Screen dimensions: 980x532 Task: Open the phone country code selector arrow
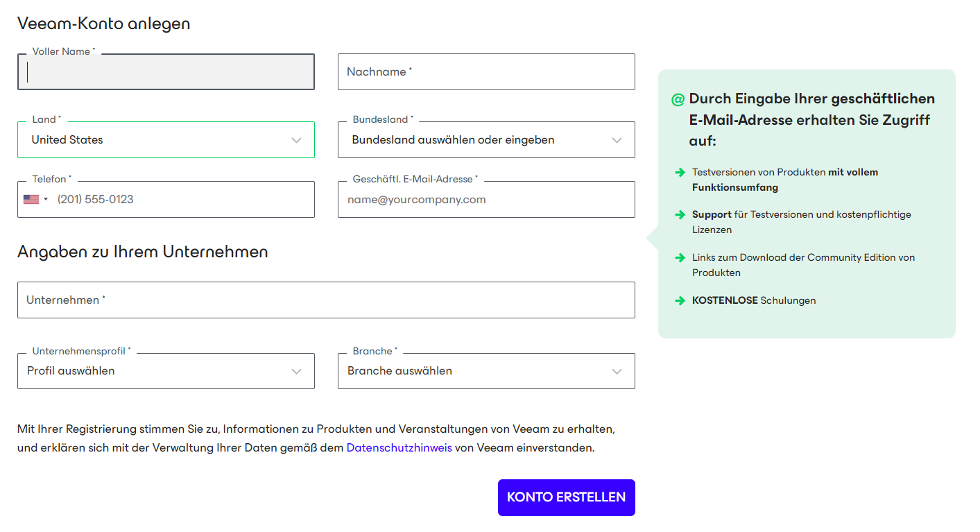pos(46,200)
